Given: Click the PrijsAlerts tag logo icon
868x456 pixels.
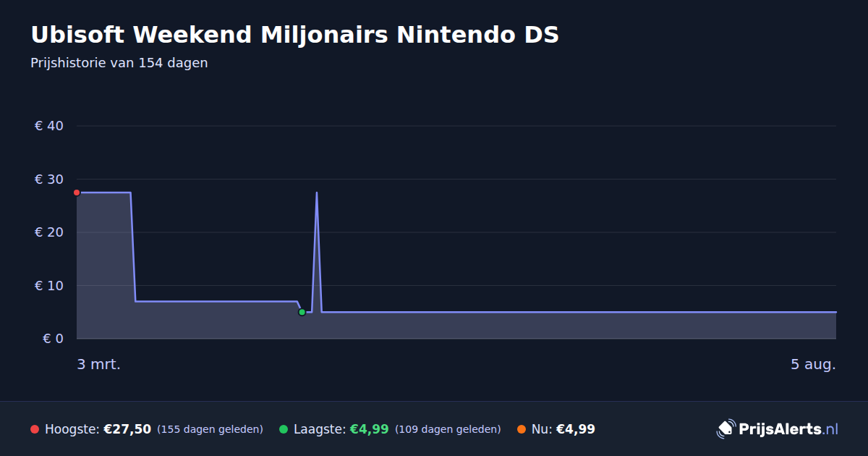Looking at the screenshot, I should click(726, 428).
